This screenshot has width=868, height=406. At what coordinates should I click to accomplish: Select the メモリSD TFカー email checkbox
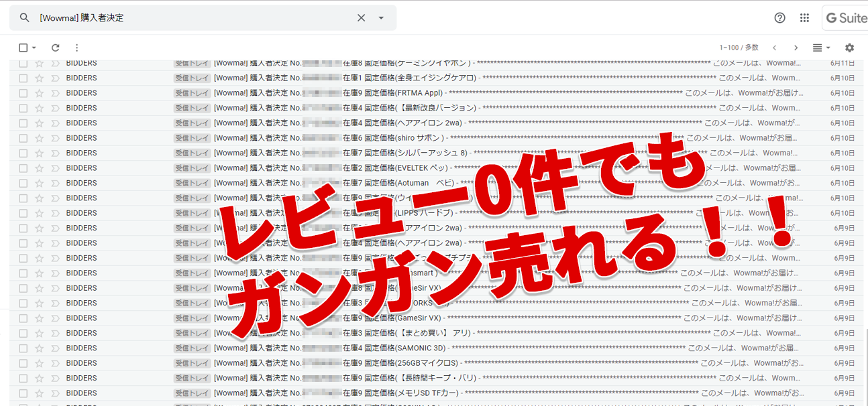[23, 393]
